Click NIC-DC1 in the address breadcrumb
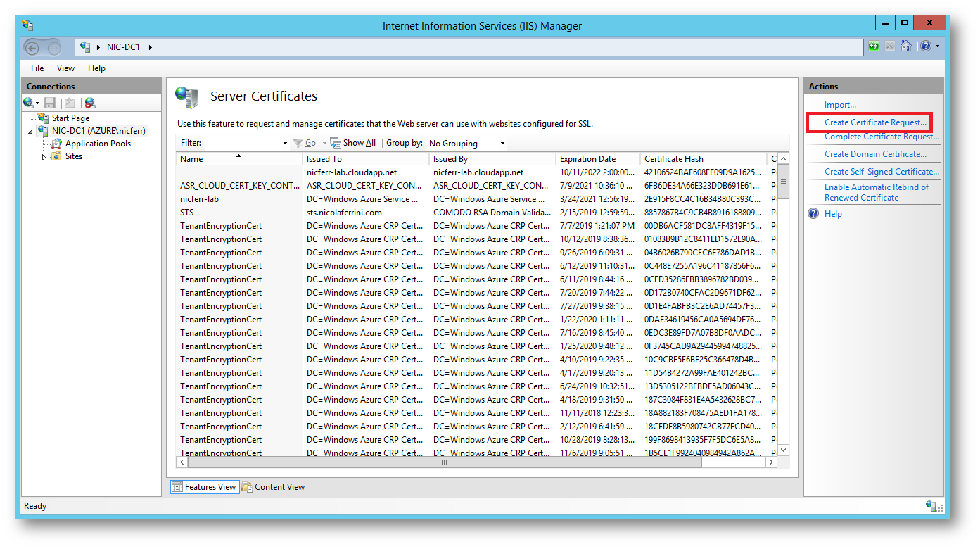This screenshot has width=980, height=549. click(123, 47)
